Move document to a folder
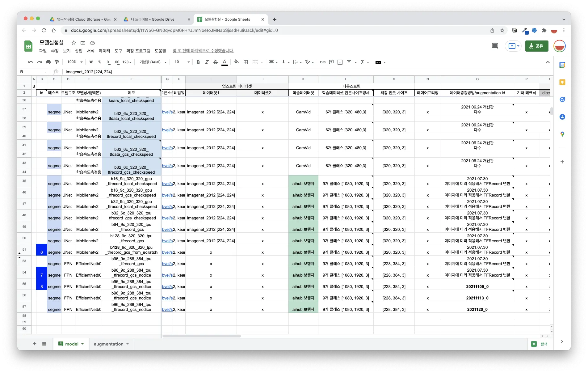588x373 pixels. click(x=83, y=43)
